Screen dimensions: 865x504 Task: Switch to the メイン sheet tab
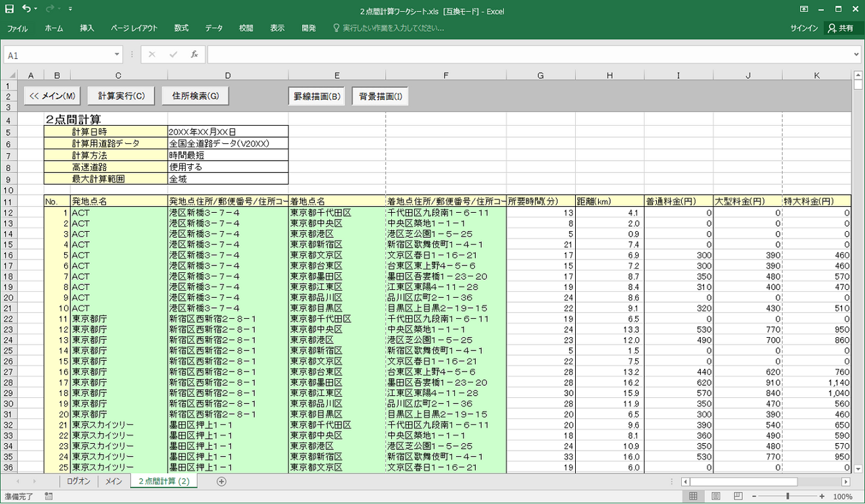click(114, 481)
